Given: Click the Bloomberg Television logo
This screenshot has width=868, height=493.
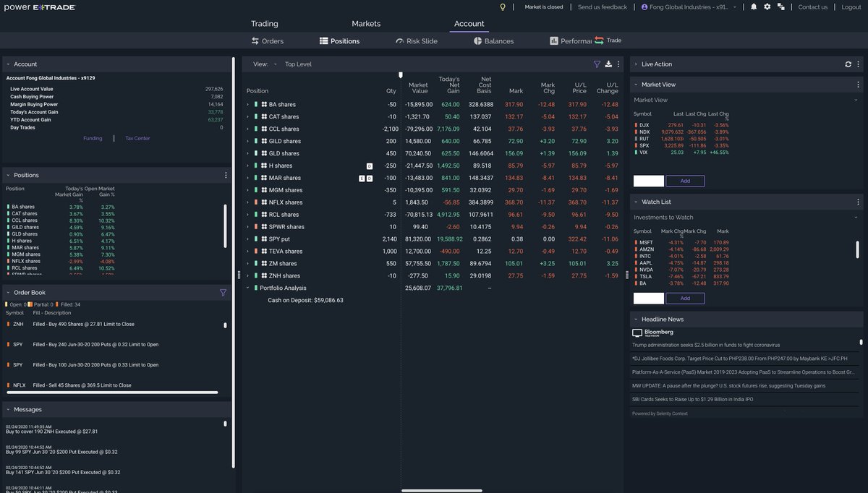Looking at the screenshot, I should pyautogui.click(x=653, y=333).
